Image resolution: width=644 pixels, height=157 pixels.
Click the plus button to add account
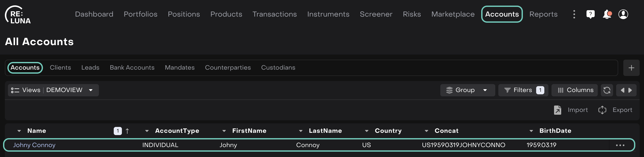click(631, 68)
